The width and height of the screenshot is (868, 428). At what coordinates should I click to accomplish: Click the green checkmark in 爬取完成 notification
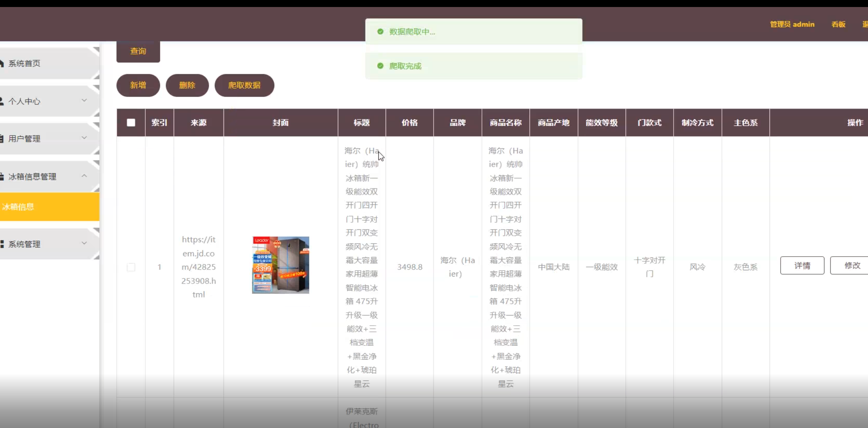point(380,66)
